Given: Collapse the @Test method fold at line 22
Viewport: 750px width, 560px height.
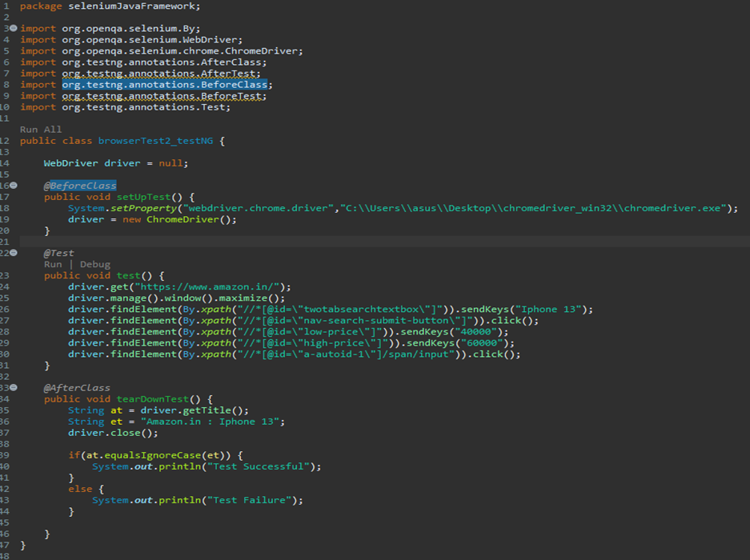Looking at the screenshot, I should (14, 253).
